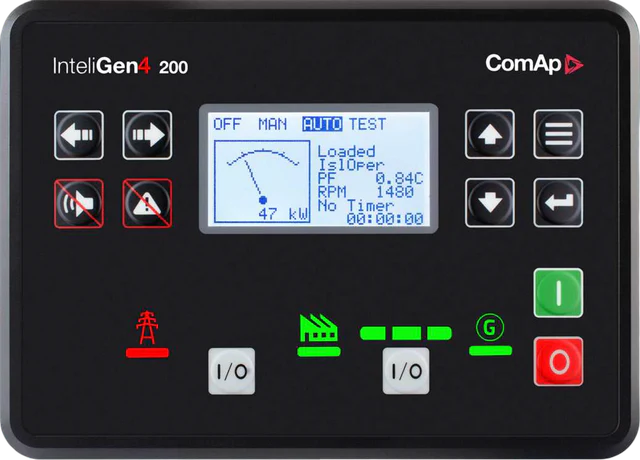Tap the 47 kW reading
The width and height of the screenshot is (640, 460).
point(283,214)
